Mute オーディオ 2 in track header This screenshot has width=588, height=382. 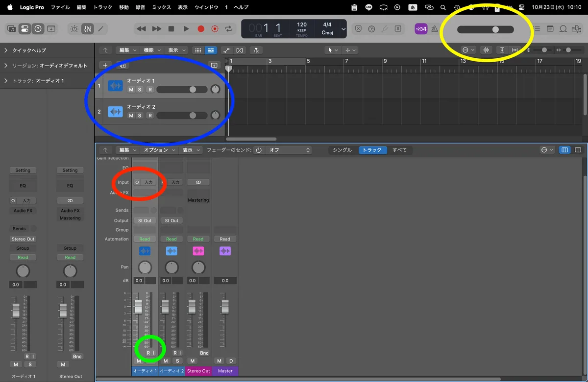131,116
